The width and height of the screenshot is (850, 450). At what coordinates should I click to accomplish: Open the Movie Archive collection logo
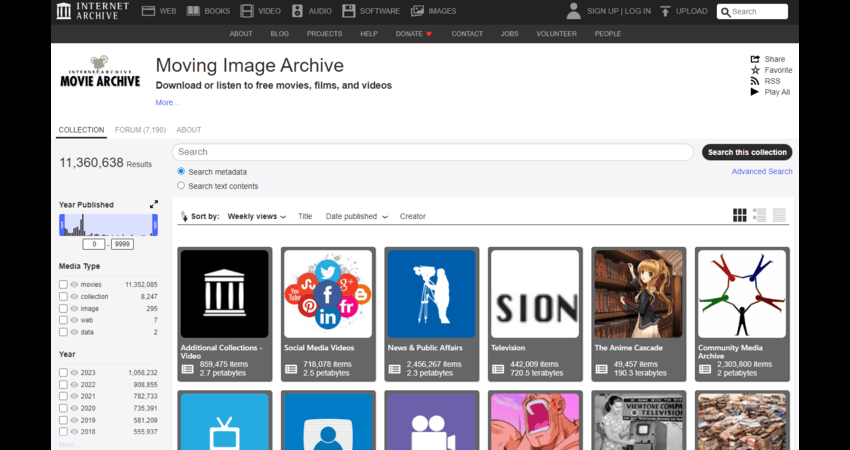click(x=100, y=72)
